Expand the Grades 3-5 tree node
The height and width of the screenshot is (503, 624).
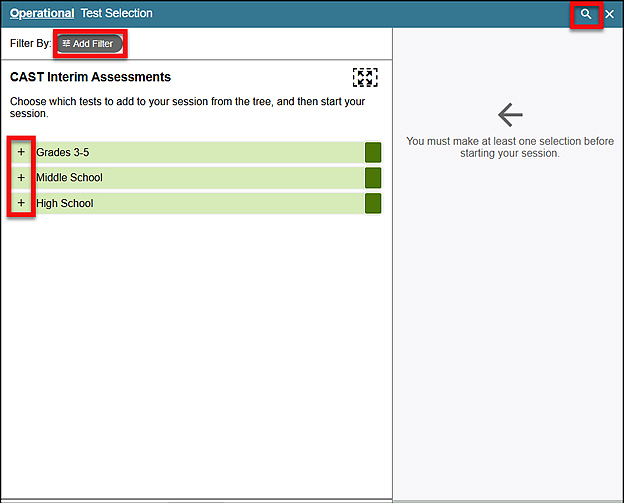(21, 152)
